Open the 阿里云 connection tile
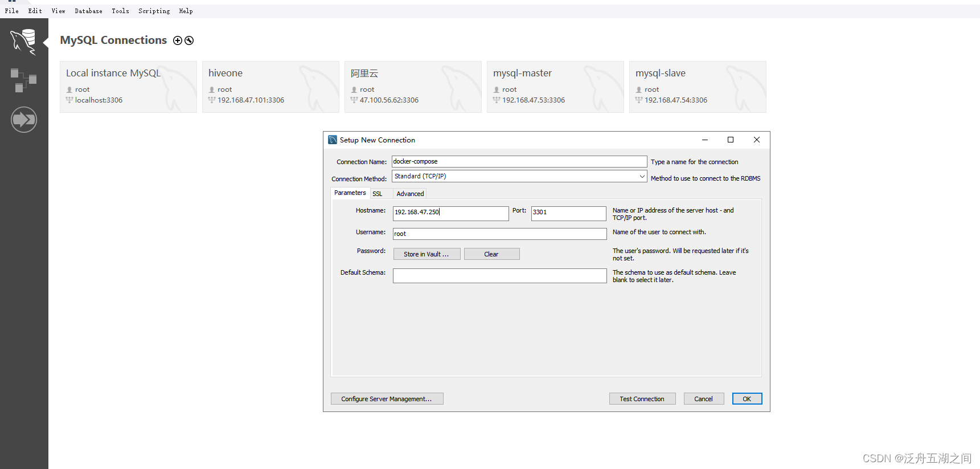 coord(413,87)
